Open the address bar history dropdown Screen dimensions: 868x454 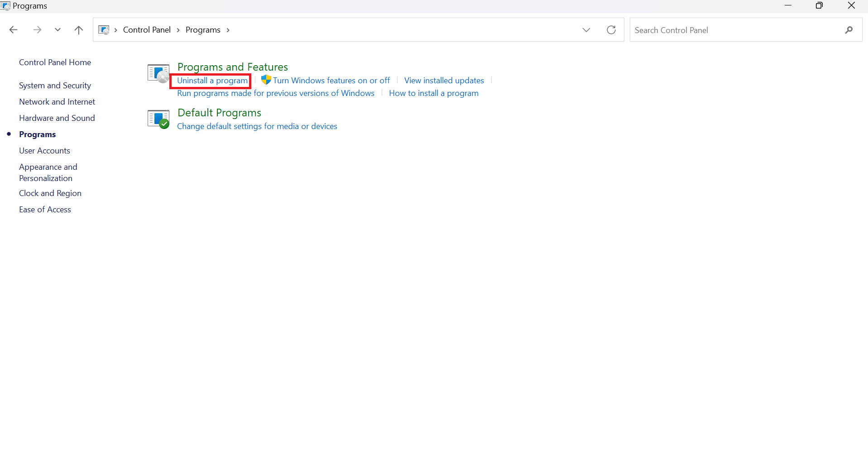(586, 30)
